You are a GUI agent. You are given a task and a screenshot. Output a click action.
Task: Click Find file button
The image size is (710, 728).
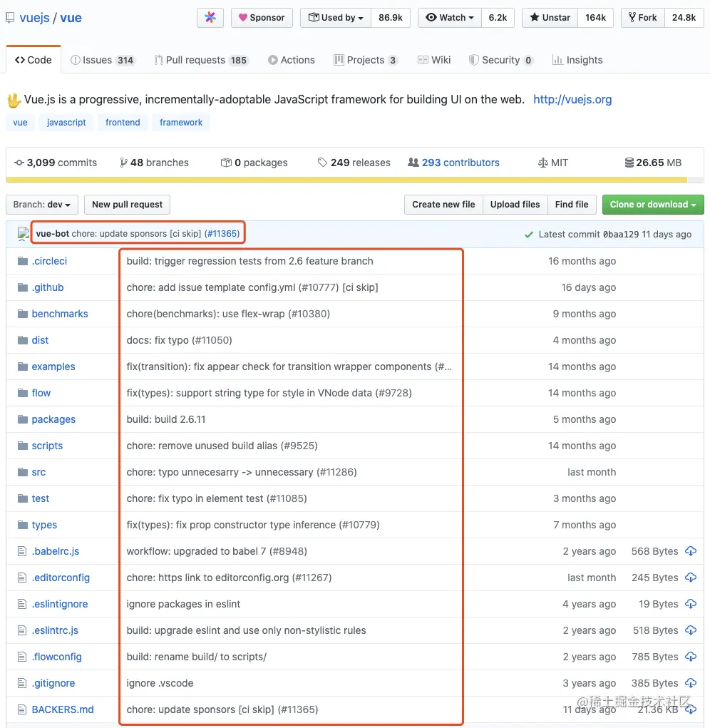pyautogui.click(x=572, y=205)
